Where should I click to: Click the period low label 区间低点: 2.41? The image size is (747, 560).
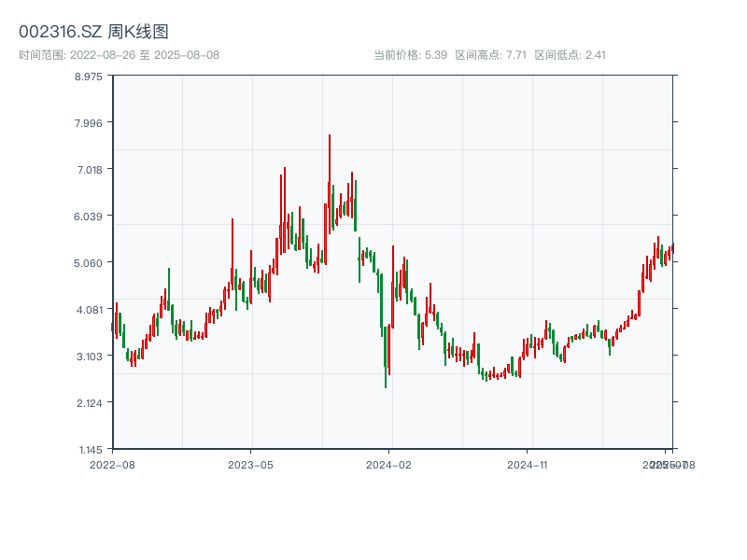pyautogui.click(x=570, y=55)
